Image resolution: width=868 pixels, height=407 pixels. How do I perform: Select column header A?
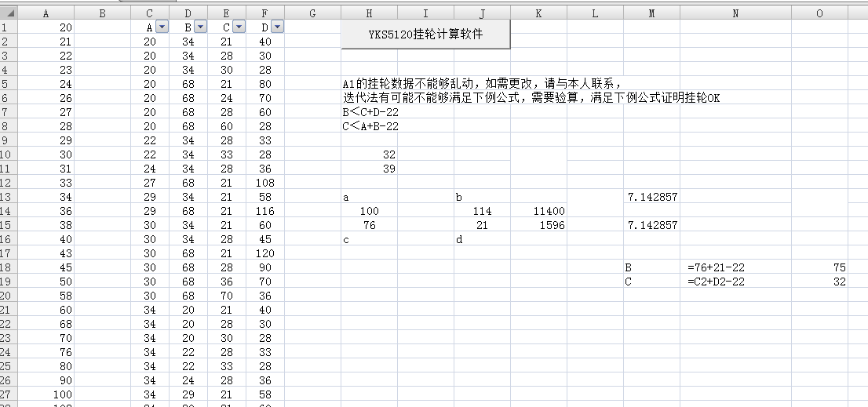pyautogui.click(x=46, y=13)
